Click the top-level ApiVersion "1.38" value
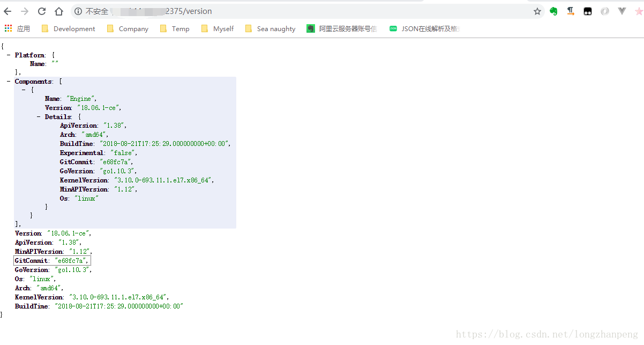This screenshot has height=345, width=644. [70, 243]
